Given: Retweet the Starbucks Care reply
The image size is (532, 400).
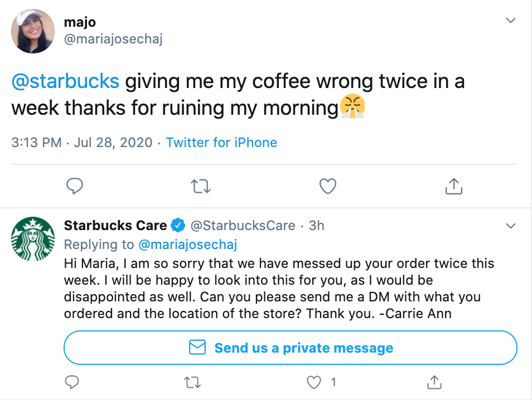Looking at the screenshot, I should [x=192, y=382].
